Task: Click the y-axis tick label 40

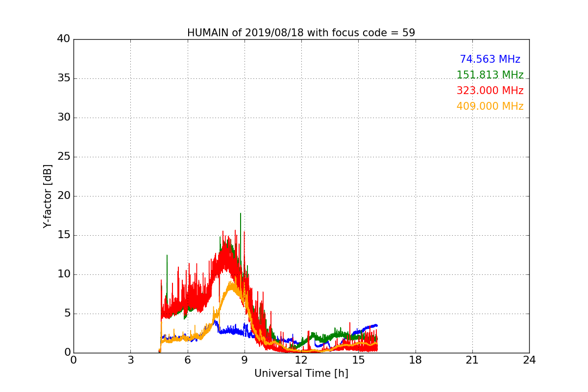Action: [64, 39]
